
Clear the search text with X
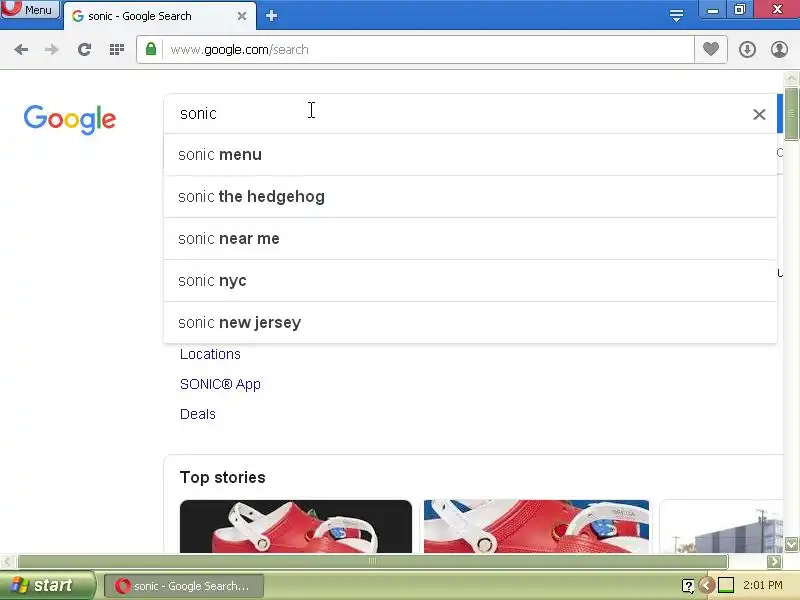pos(759,114)
